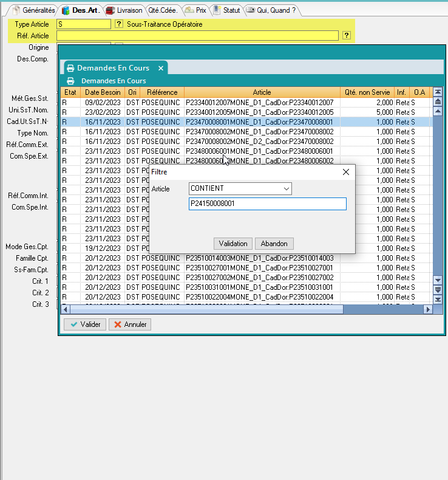Go to the Qui, Quand ? tab
This screenshot has width=448, height=480.
[274, 10]
